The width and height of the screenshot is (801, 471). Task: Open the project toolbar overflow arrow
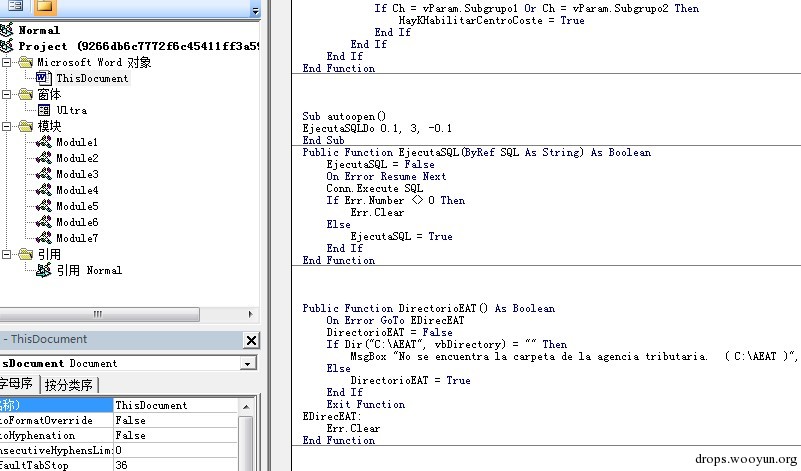255,9
